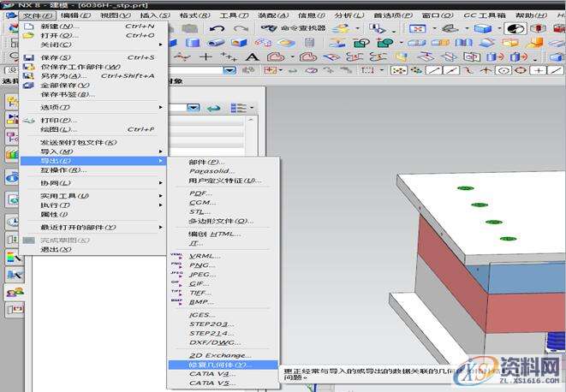The width and height of the screenshot is (566, 392).
Task: Open the Command Finder (命令查找器)
Action: [x=293, y=28]
